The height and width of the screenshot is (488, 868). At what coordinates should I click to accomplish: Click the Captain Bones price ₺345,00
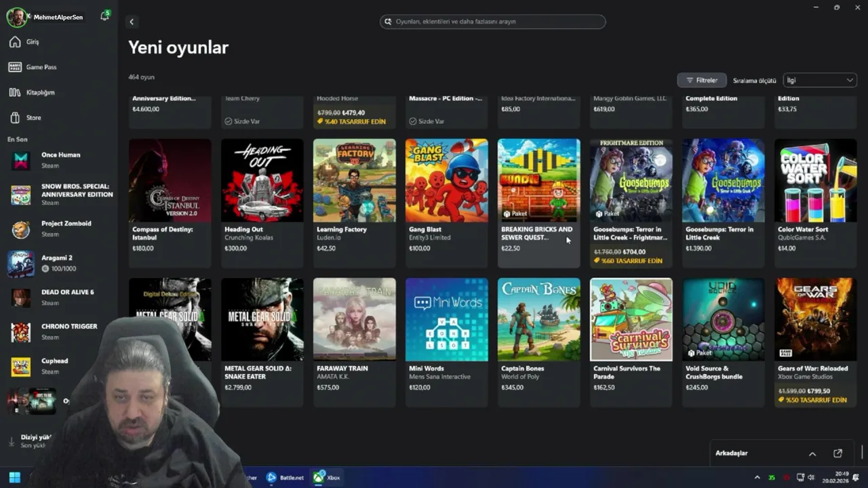click(512, 388)
